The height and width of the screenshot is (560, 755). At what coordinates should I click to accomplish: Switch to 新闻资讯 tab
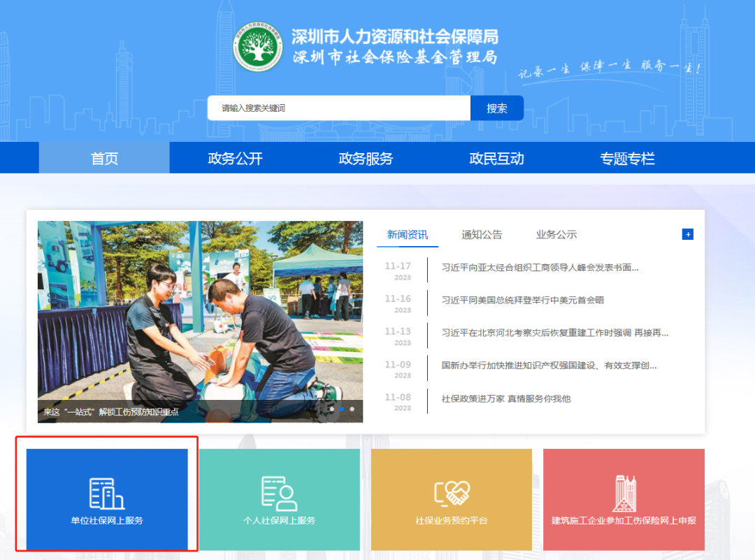(x=408, y=234)
